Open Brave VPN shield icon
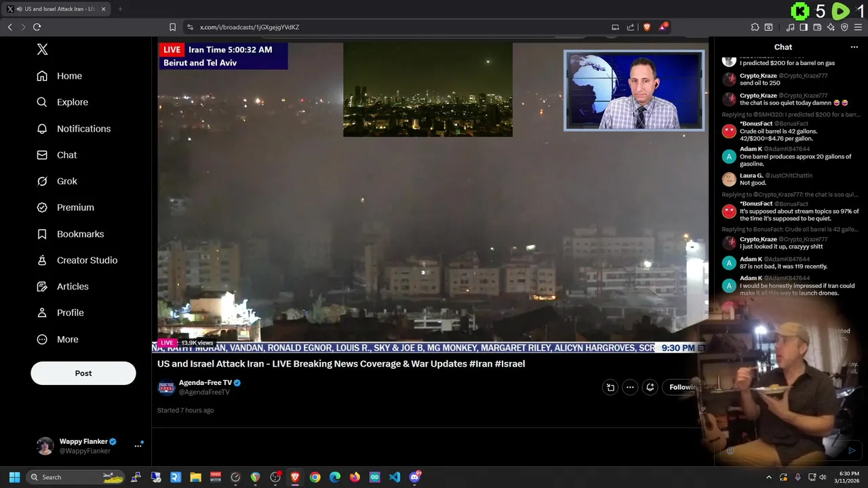The image size is (868, 488). 844,27
